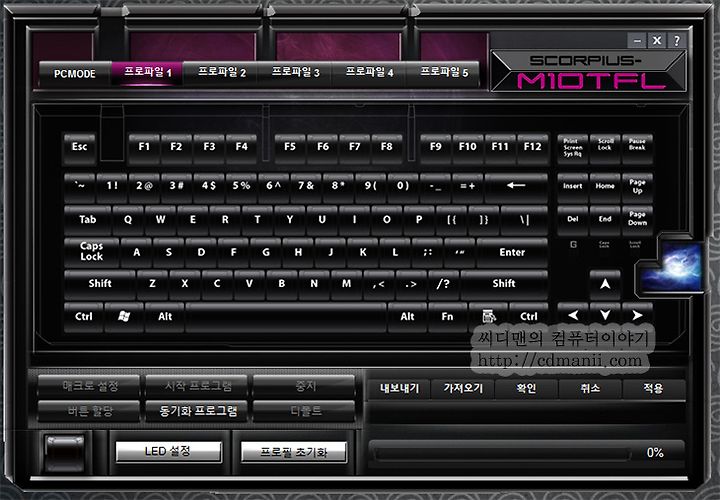Select the F5 key

290,147
